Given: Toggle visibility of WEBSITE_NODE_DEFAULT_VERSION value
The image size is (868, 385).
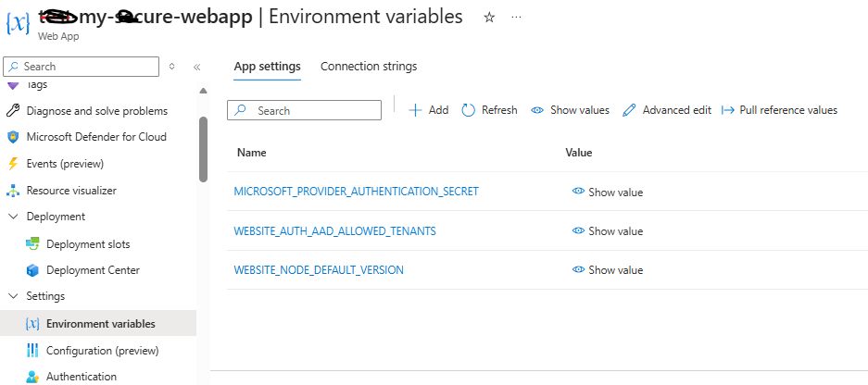Looking at the screenshot, I should coord(608,270).
